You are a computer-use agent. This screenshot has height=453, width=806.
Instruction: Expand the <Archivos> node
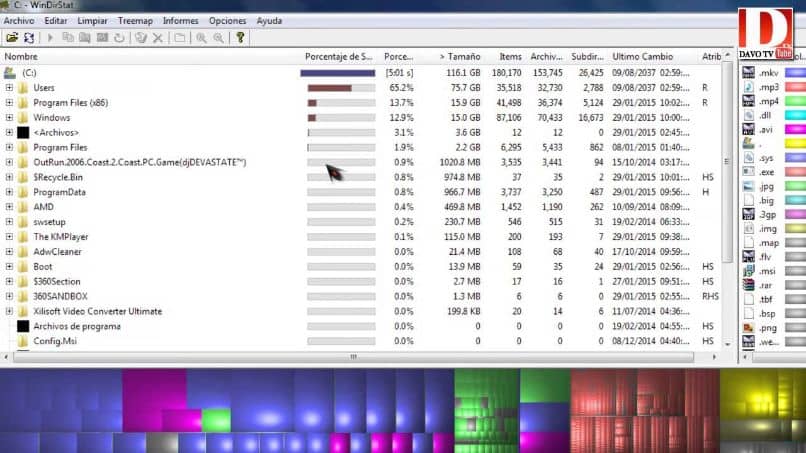(x=9, y=133)
